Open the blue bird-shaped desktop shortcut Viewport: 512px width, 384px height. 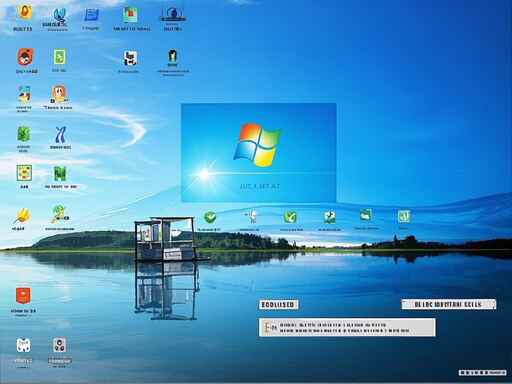(x=58, y=17)
